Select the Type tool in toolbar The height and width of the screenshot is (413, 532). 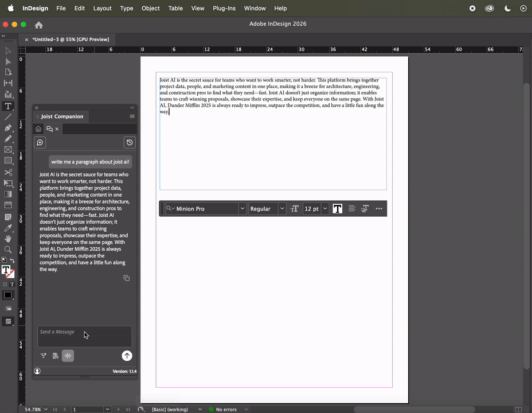[x=8, y=106]
